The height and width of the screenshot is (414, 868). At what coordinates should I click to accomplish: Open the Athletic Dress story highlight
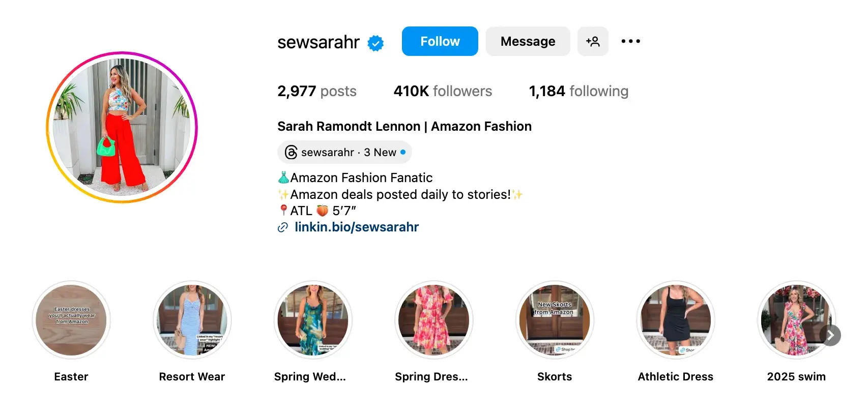[x=675, y=320]
